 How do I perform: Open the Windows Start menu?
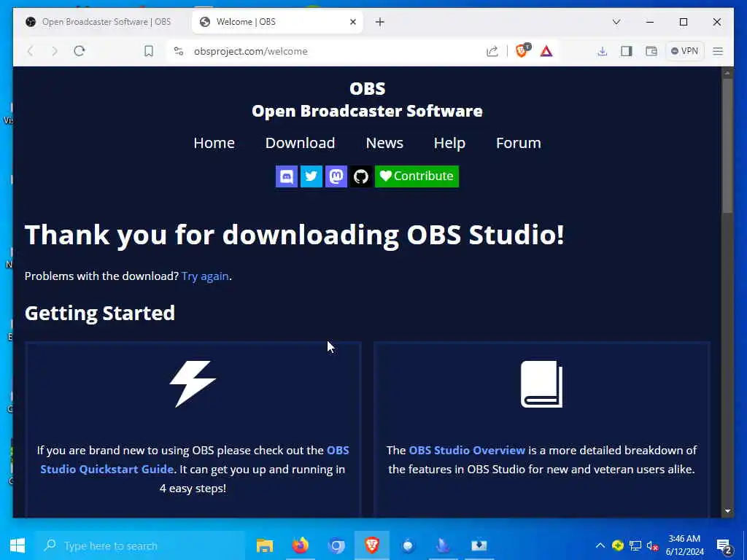click(18, 545)
